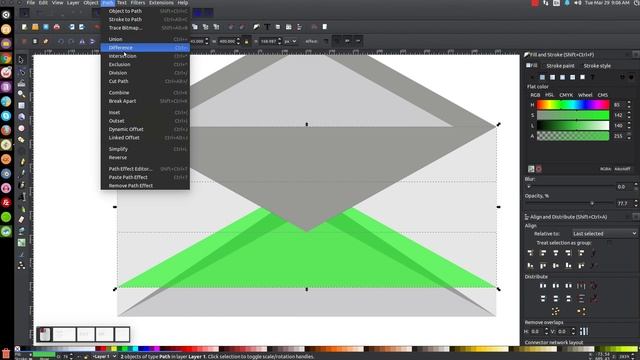Click the randomize centers icon
This screenshot has width=640, height=360.
click(x=556, y=312)
